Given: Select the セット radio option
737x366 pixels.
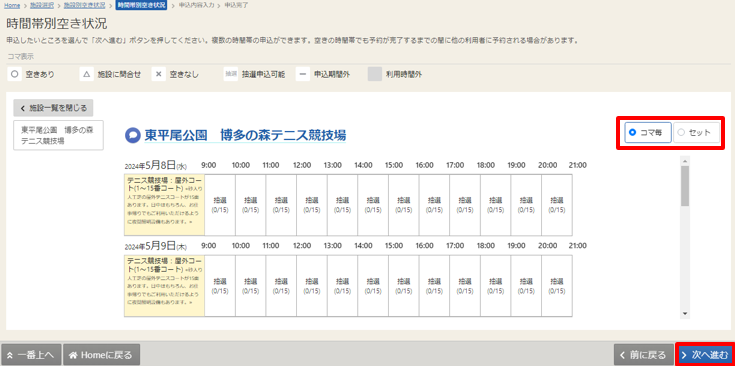Looking at the screenshot, I should [696, 132].
